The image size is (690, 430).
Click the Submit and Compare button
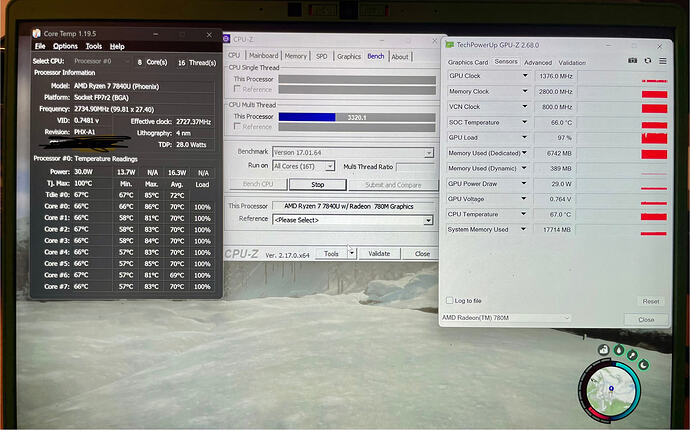[393, 185]
